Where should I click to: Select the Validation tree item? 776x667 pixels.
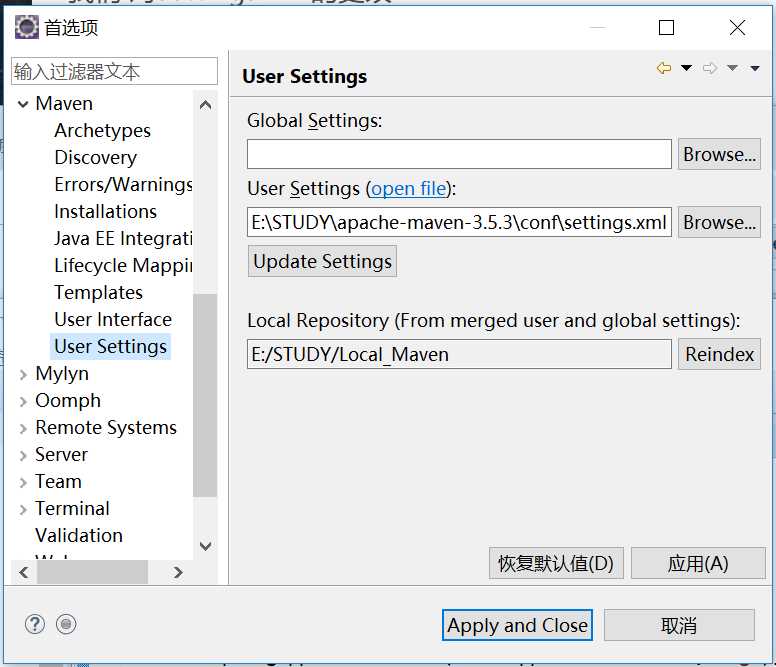(79, 535)
